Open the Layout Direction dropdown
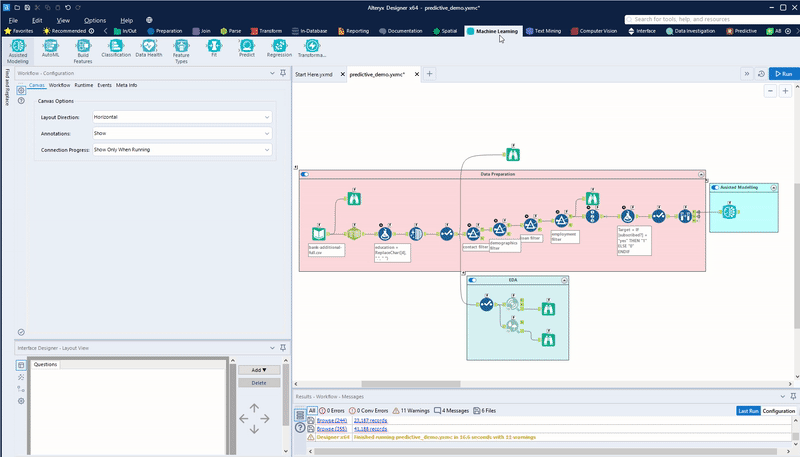Viewport: 800px width, 457px height. (x=182, y=117)
